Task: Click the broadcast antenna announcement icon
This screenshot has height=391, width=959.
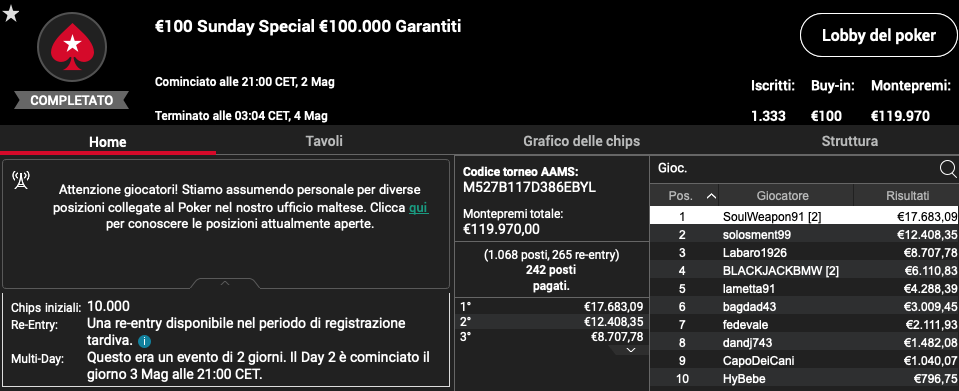Action: [x=21, y=180]
